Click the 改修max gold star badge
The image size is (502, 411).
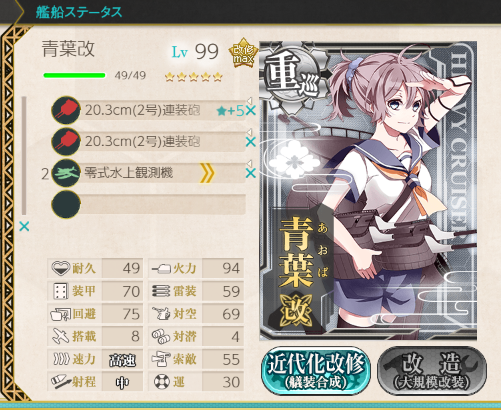[243, 53]
